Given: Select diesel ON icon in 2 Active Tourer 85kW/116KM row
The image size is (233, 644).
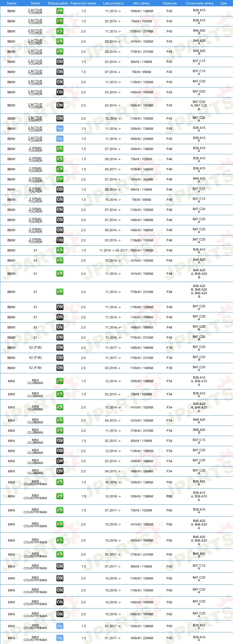Looking at the screenshot, I should (x=60, y=62).
